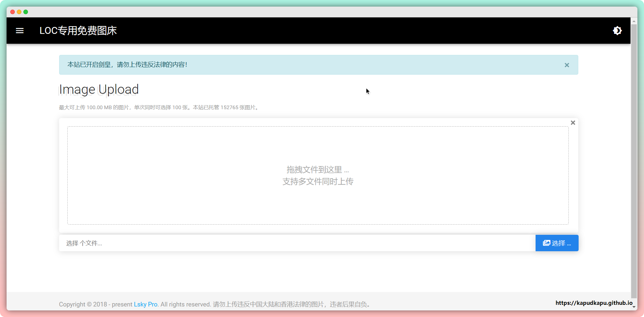Image resolution: width=644 pixels, height=317 pixels.
Task: Toggle dark mode with the brightness icon
Action: (x=617, y=31)
